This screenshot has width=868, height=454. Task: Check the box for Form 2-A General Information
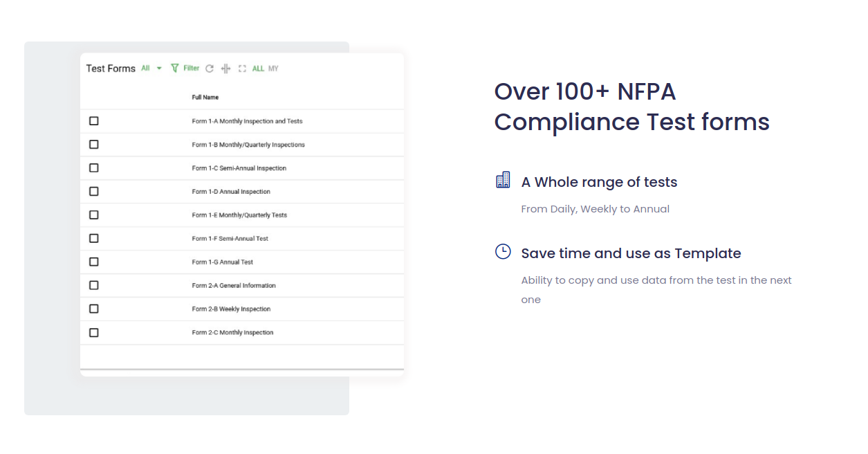pyautogui.click(x=94, y=286)
